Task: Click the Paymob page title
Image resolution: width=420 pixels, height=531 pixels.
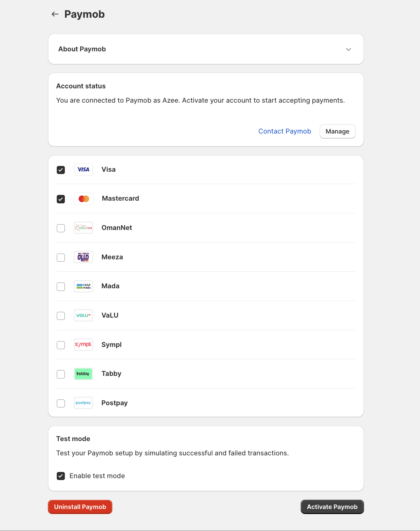Action: (x=85, y=14)
